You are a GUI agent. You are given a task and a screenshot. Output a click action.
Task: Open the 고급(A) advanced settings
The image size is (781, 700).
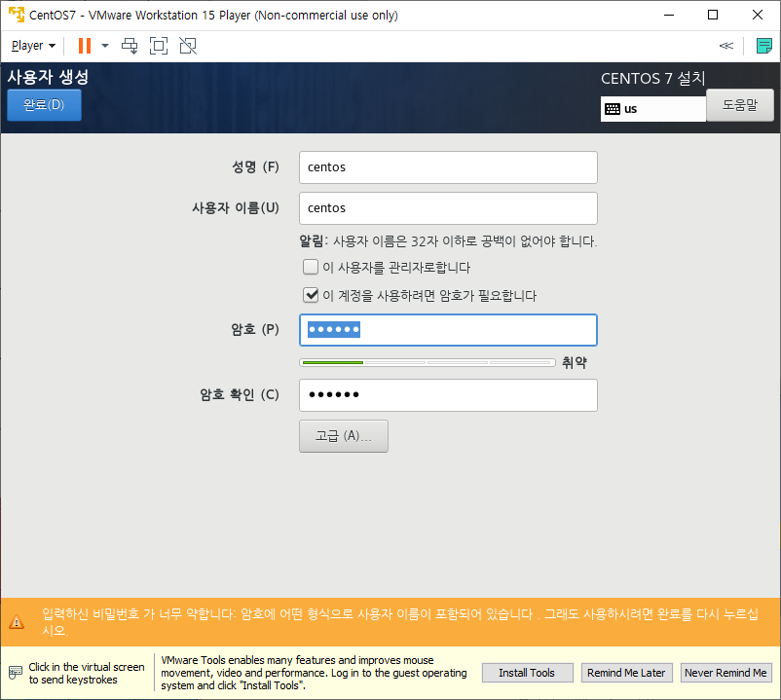(344, 436)
